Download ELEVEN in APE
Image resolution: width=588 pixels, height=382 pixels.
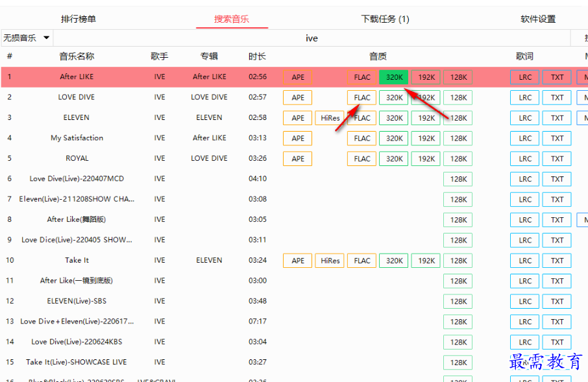click(x=298, y=118)
